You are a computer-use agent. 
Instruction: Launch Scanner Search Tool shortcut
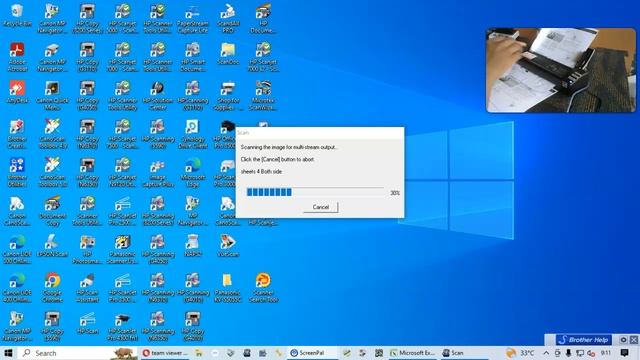[263, 288]
